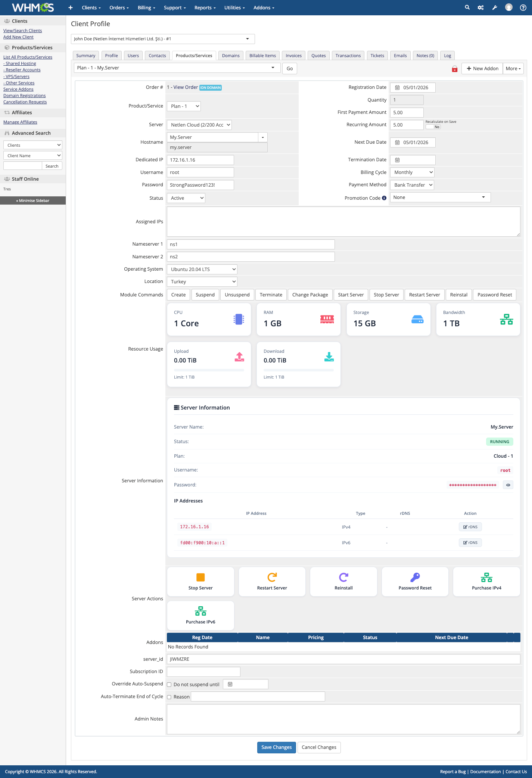Open the Billing menu

click(x=146, y=7)
